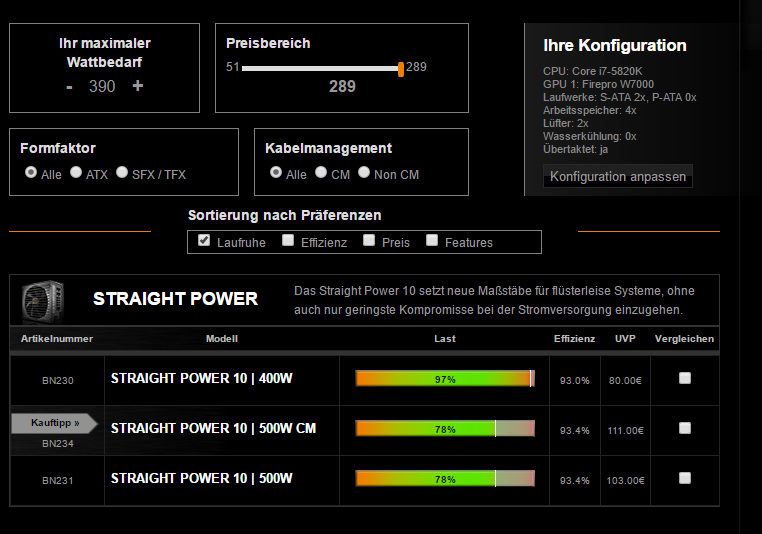762x534 pixels.
Task: Enable Effizienz sorting preference
Action: pos(288,240)
